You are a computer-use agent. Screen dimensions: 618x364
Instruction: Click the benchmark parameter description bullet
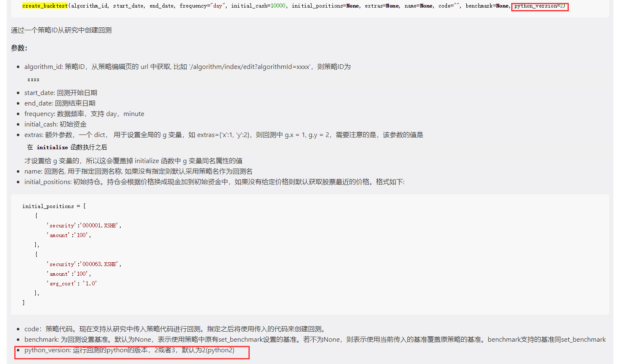point(314,340)
